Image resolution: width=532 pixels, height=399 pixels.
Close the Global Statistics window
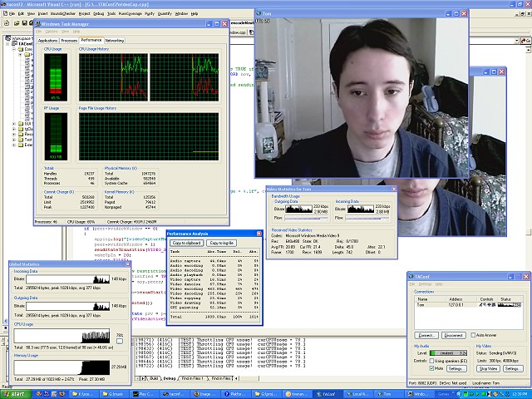[x=128, y=264]
